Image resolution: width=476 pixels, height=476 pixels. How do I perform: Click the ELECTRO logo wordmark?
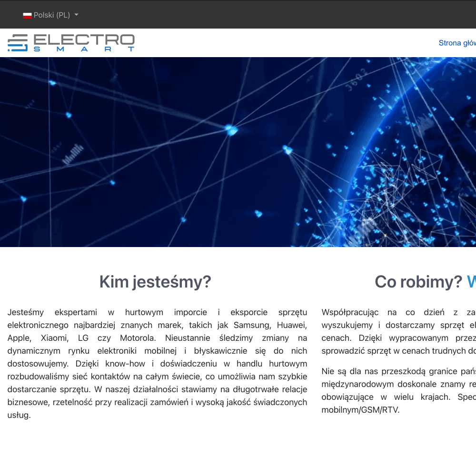click(84, 40)
